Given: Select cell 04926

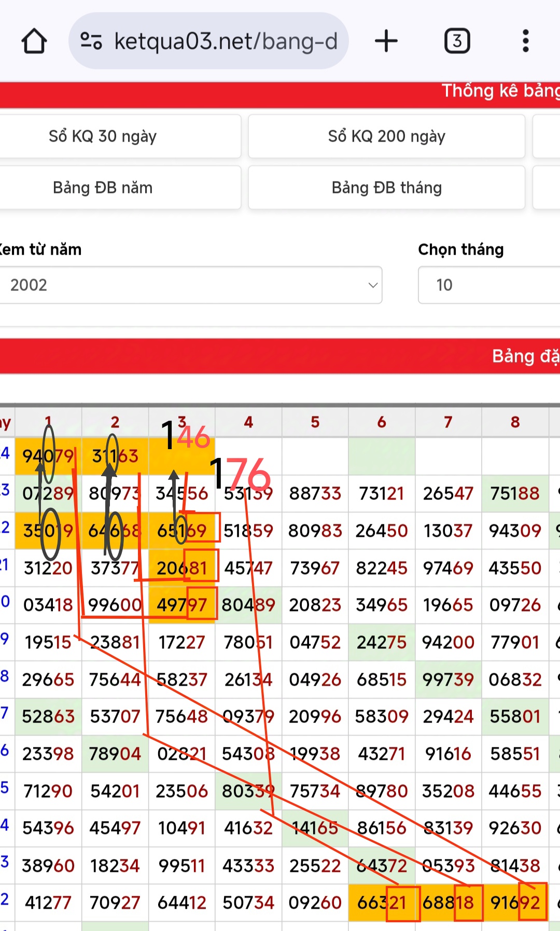Looking at the screenshot, I should (x=315, y=679).
